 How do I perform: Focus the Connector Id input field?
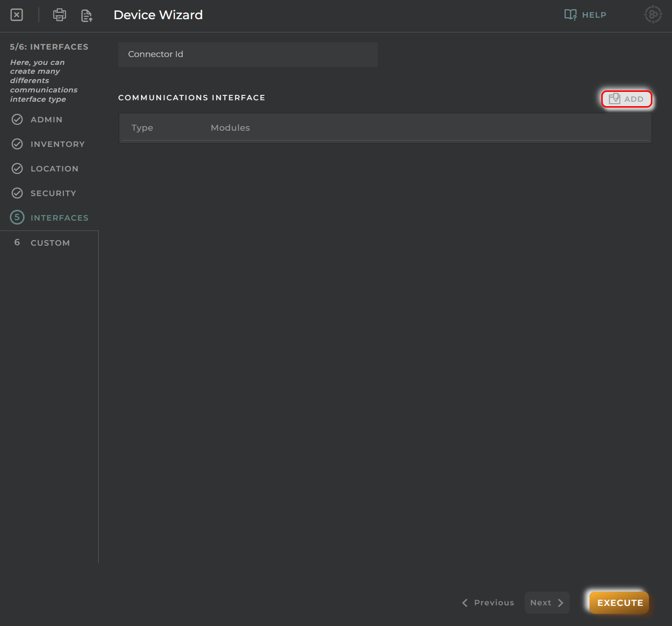tap(248, 54)
